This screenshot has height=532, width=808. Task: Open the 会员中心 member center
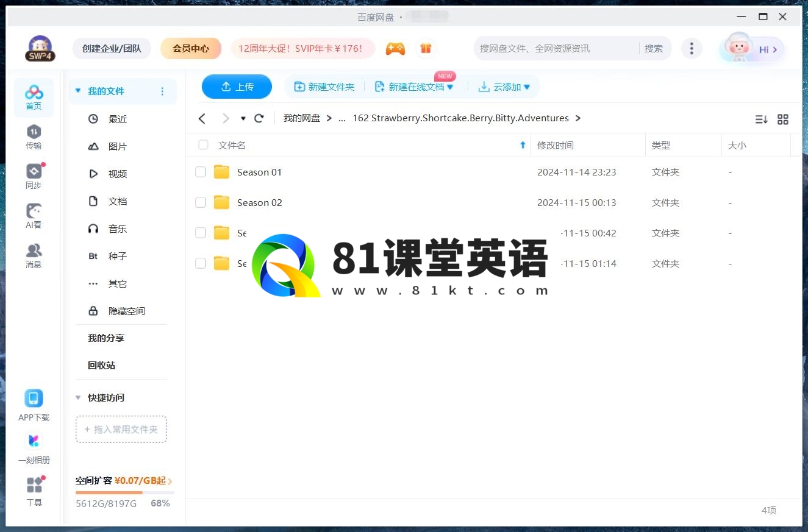(x=191, y=48)
